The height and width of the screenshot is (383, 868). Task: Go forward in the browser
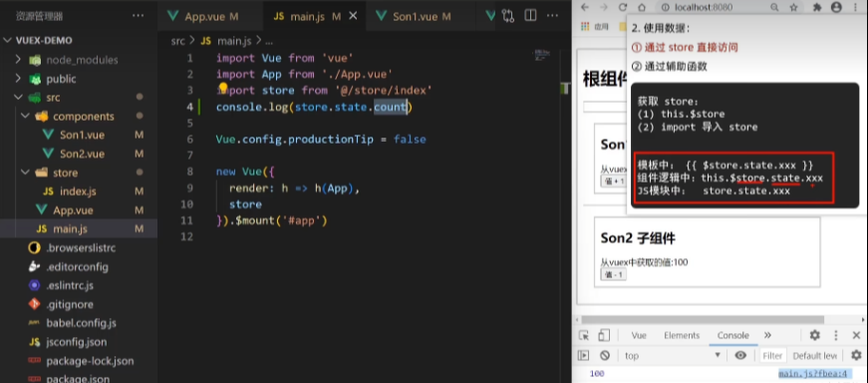[x=604, y=7]
